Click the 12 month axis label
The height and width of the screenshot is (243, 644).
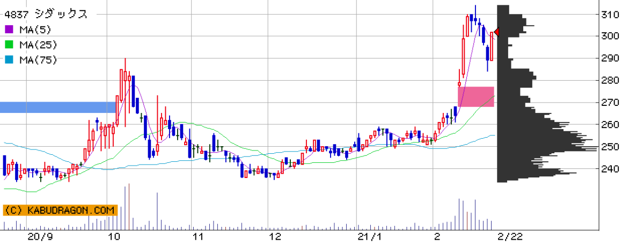(x=275, y=237)
